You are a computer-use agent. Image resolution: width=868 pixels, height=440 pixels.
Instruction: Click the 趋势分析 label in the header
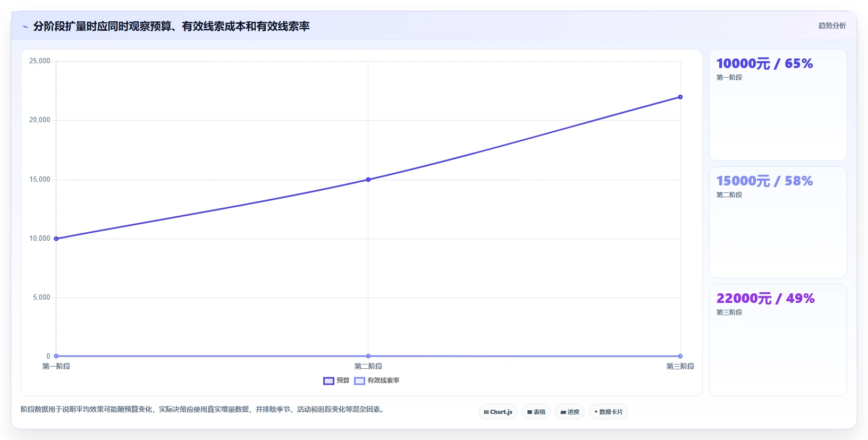[x=832, y=26]
